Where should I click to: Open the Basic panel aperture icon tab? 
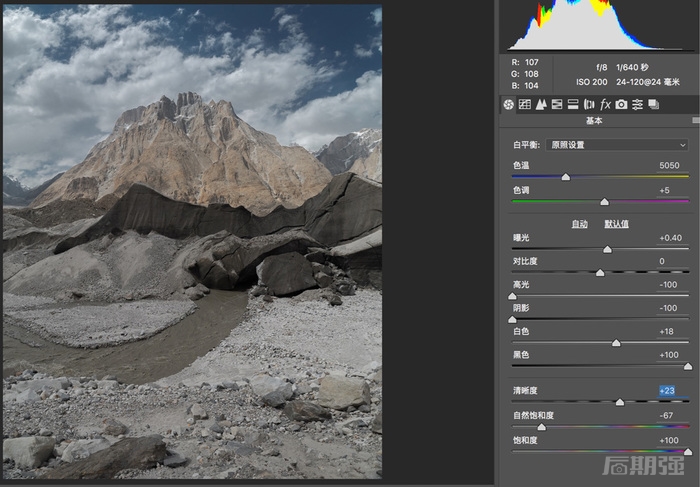(508, 104)
